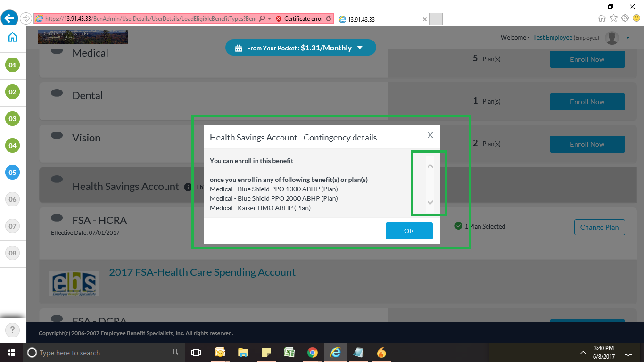Viewport: 644px width, 362px height.
Task: Click the help question mark icon
Action: click(x=12, y=330)
